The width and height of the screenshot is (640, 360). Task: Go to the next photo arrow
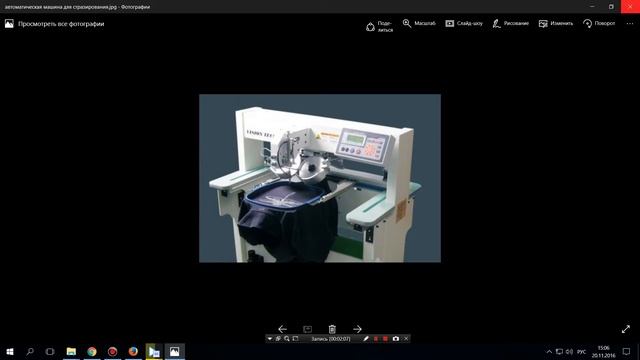tap(357, 329)
